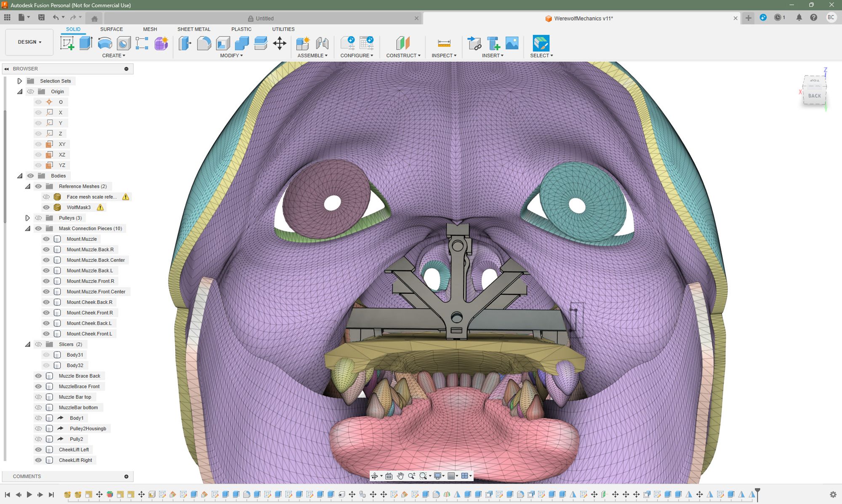
Task: Show the Muzzle Bar top body
Action: pyautogui.click(x=38, y=397)
